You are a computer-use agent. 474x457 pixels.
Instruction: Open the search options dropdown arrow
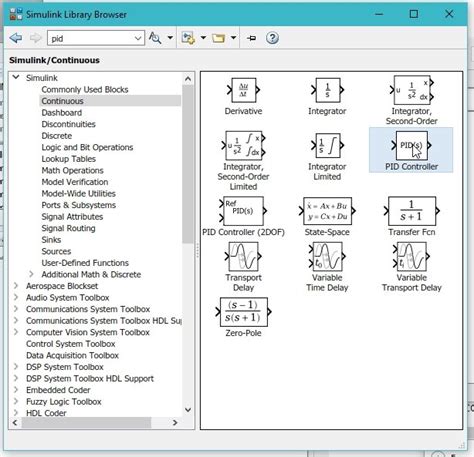tap(170, 38)
